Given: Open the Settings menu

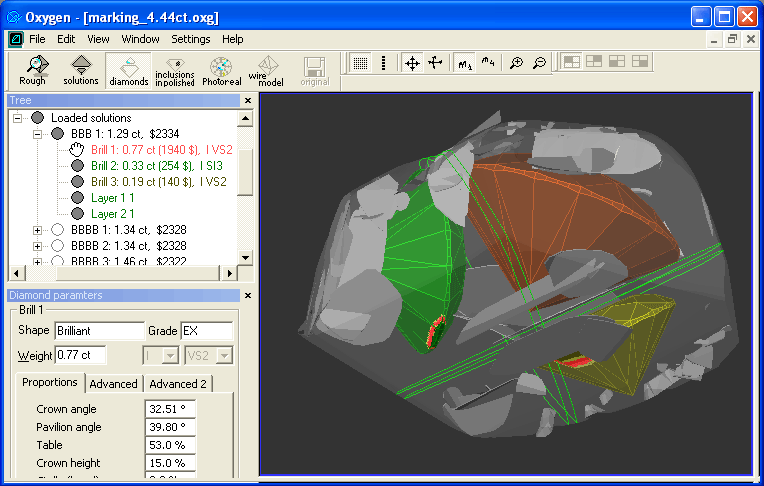Looking at the screenshot, I should coord(190,39).
